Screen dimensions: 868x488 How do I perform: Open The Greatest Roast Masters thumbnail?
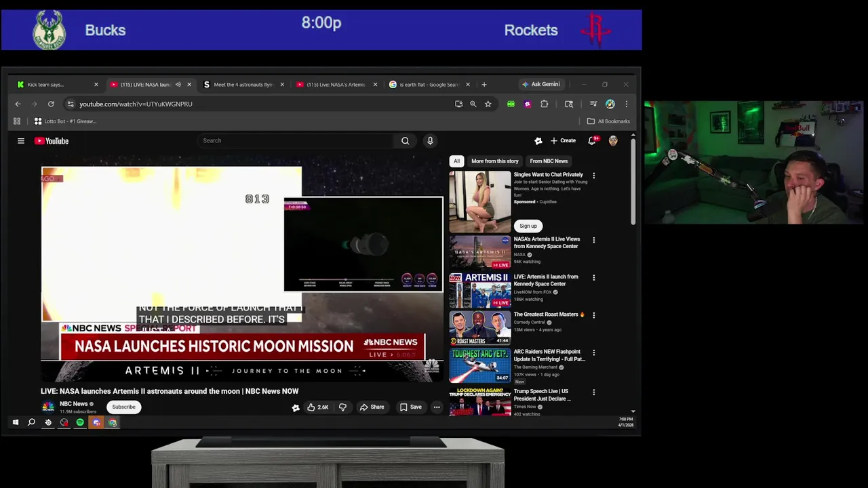480,328
